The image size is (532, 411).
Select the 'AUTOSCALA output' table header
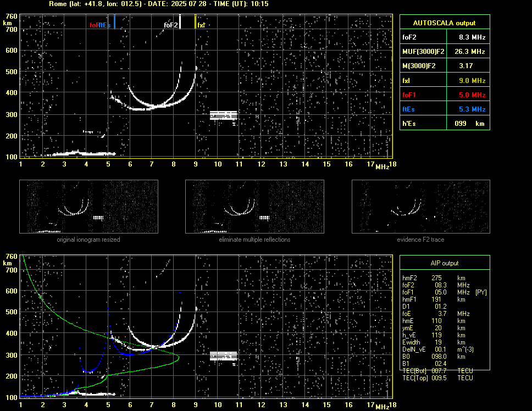coord(445,23)
